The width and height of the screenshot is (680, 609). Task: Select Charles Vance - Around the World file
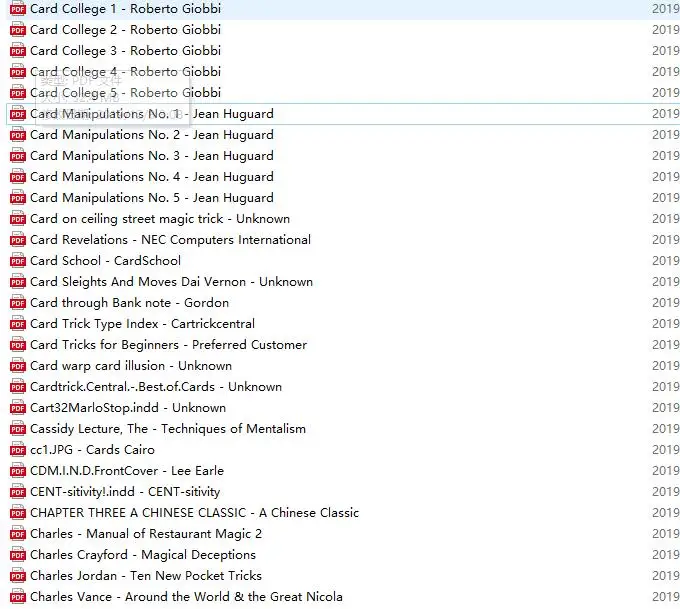186,597
